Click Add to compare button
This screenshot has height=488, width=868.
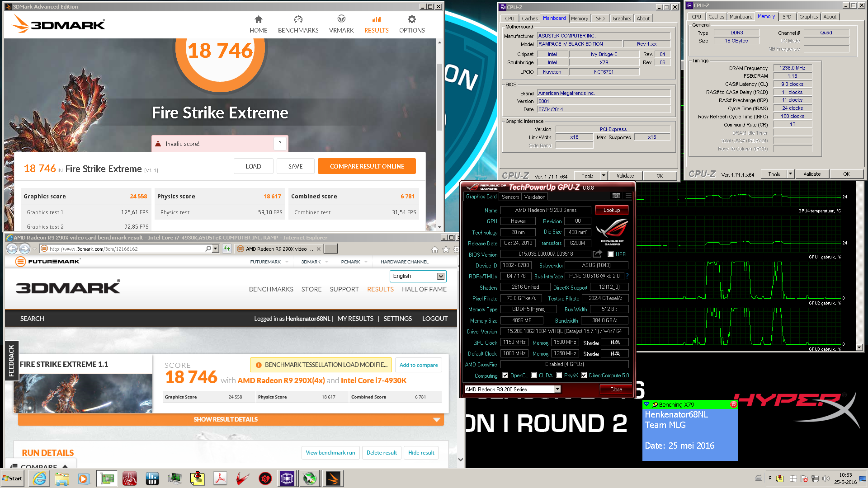click(x=419, y=365)
